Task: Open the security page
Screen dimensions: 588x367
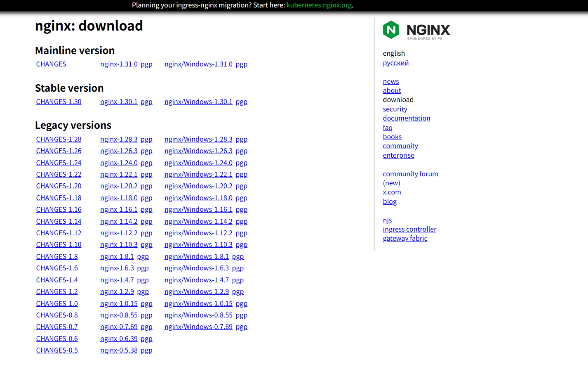Action: (395, 109)
